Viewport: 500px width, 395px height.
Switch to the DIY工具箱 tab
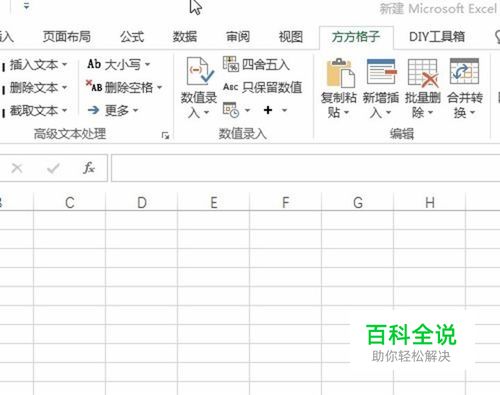(x=437, y=37)
